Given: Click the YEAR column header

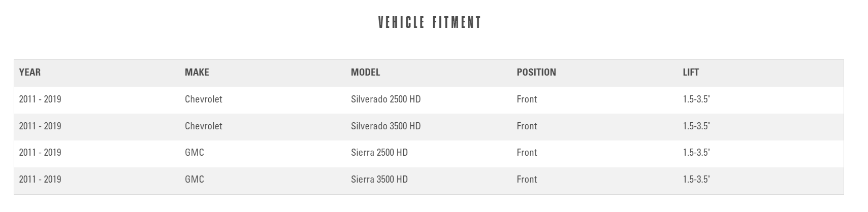Looking at the screenshot, I should click(30, 73).
